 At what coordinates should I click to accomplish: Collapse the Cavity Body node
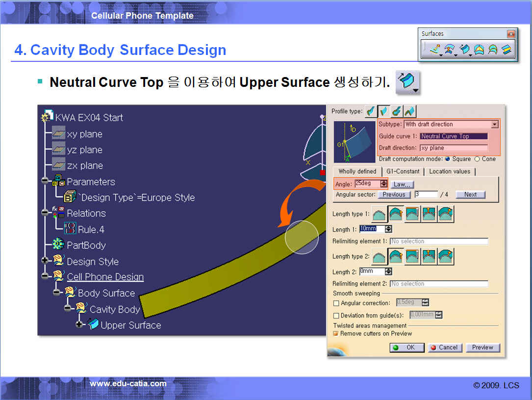point(68,308)
